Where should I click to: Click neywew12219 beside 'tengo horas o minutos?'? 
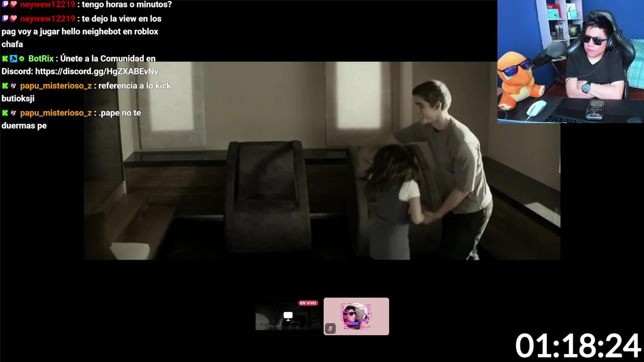click(48, 5)
